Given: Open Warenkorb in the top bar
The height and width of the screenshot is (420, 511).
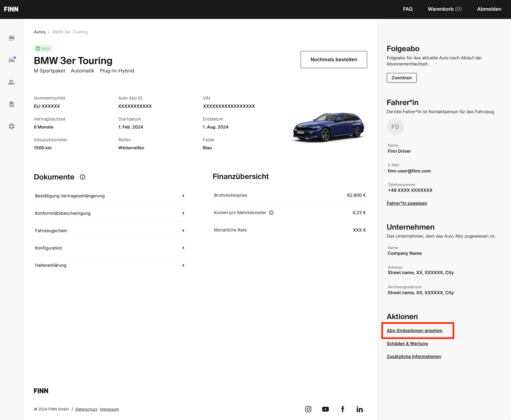Looking at the screenshot, I should 445,9.
